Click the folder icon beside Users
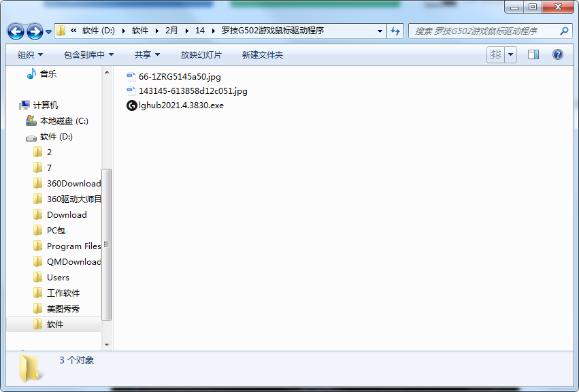 click(37, 277)
